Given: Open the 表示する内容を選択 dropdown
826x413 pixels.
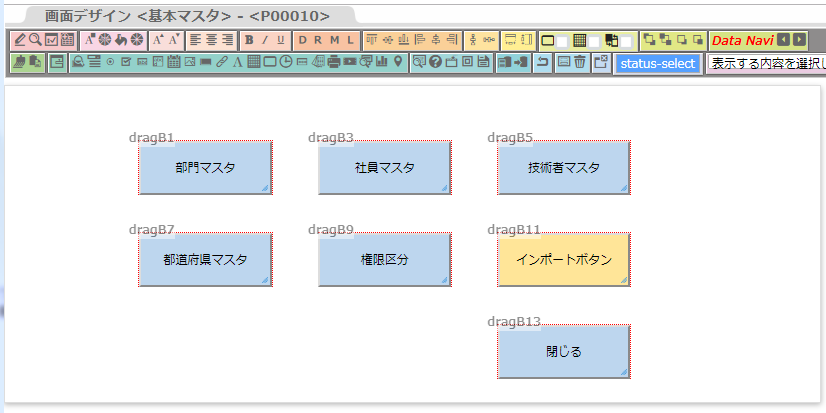Looking at the screenshot, I should [x=766, y=63].
